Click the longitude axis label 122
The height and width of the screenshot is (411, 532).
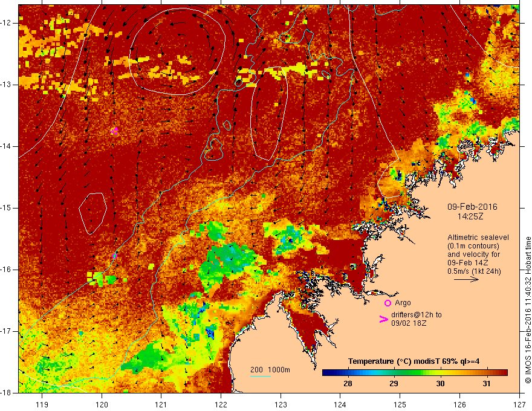tap(221, 404)
